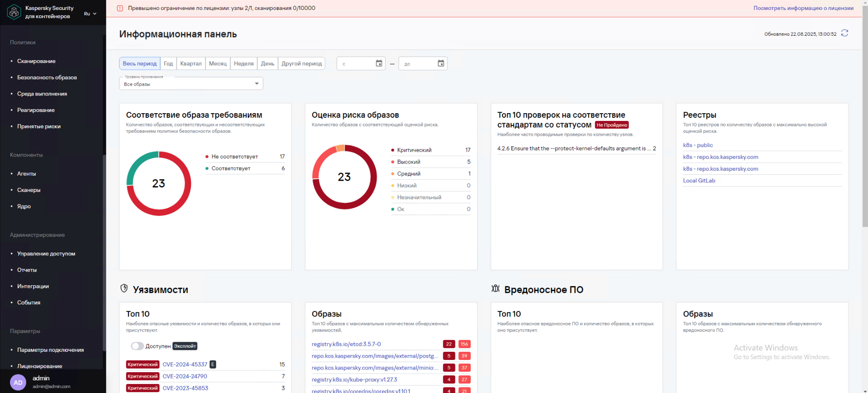The image size is (868, 393).
Task: Open the registry.k8s.io/etcd:3.5.7-0 image link
Action: click(346, 344)
